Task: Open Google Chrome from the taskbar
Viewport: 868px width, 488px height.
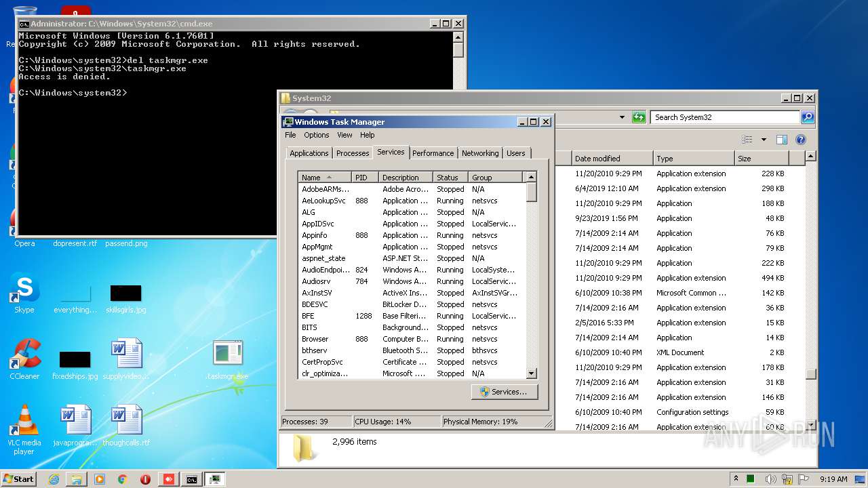Action: [123, 479]
